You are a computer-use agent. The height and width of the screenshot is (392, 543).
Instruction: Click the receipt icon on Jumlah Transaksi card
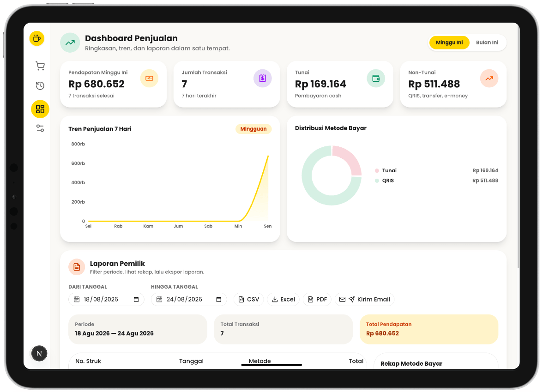262,78
